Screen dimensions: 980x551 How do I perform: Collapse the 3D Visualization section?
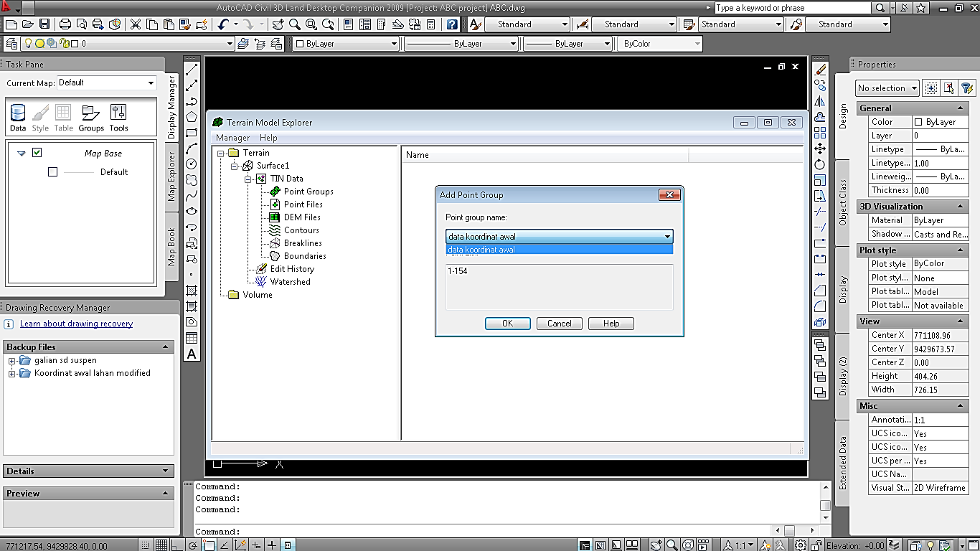tap(960, 207)
